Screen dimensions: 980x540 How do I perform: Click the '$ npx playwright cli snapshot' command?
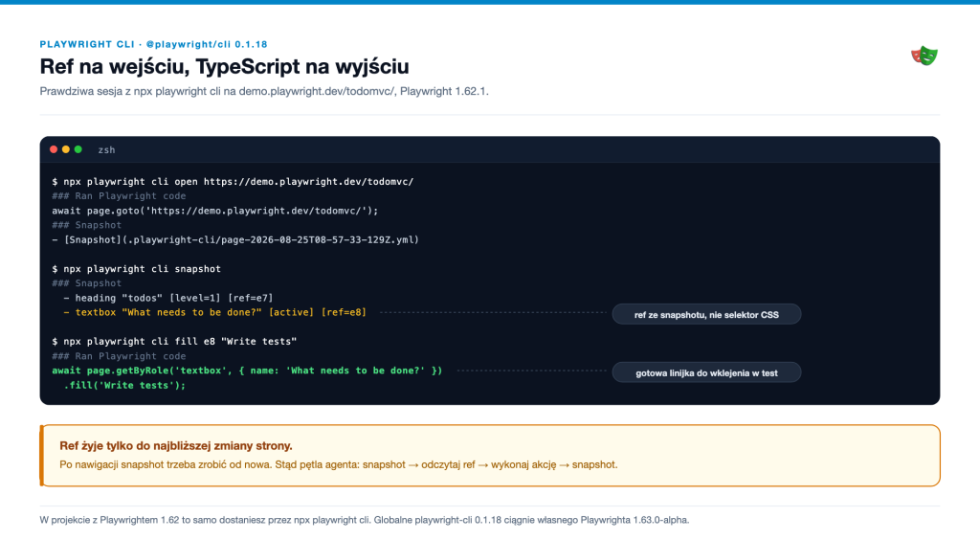[x=136, y=269]
